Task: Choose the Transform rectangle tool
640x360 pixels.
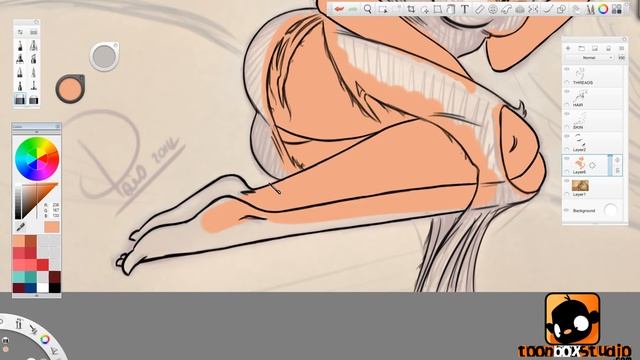Action: (x=438, y=9)
